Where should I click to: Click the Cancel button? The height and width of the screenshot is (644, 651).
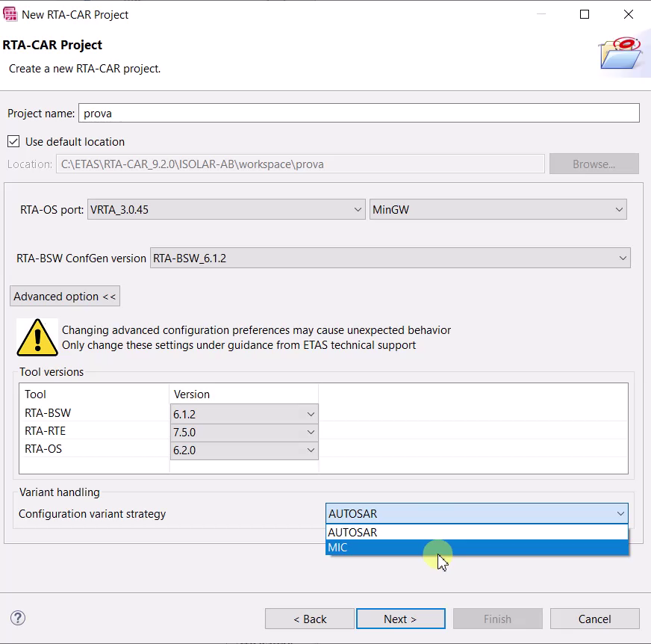594,619
